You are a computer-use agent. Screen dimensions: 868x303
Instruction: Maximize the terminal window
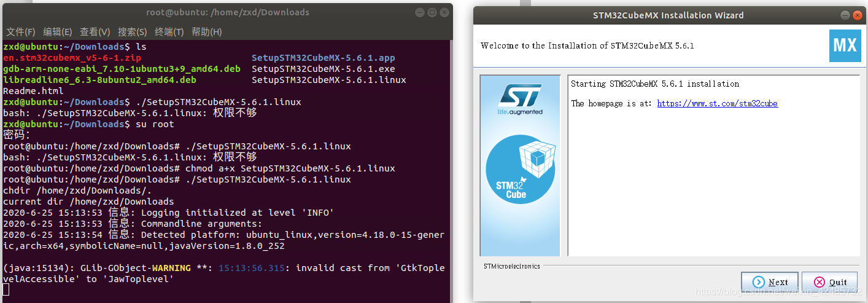click(432, 12)
